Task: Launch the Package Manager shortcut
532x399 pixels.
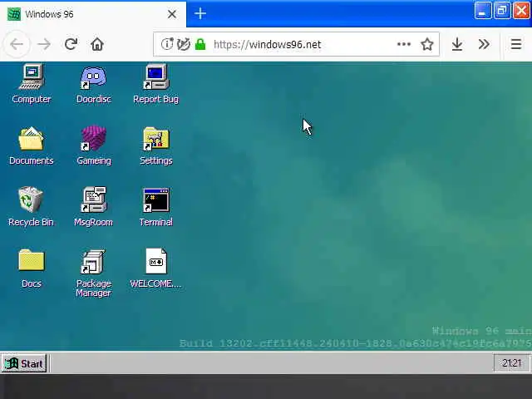Action: coord(94,273)
